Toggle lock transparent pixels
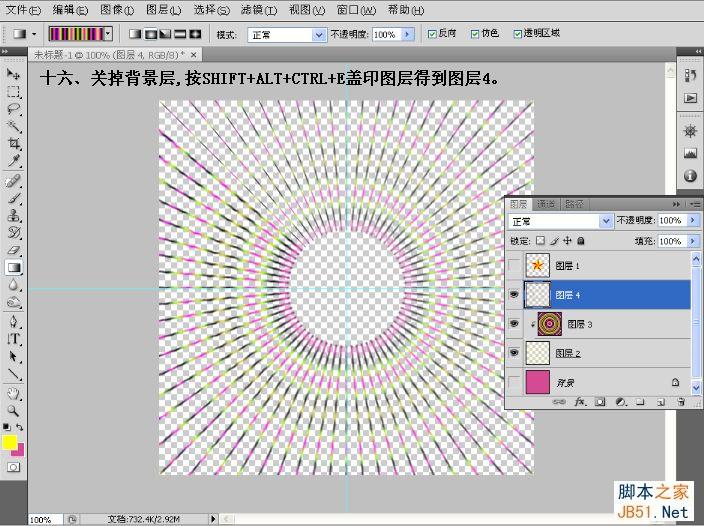The image size is (704, 526). click(541, 241)
